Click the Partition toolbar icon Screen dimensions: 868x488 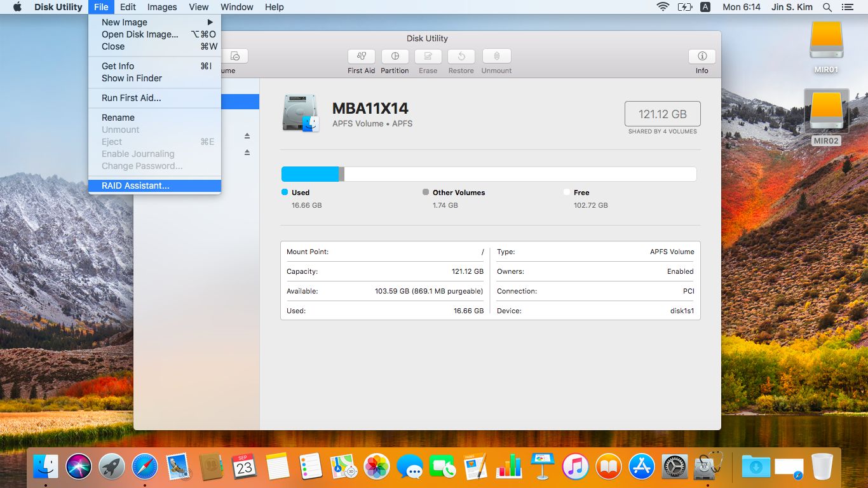point(395,56)
